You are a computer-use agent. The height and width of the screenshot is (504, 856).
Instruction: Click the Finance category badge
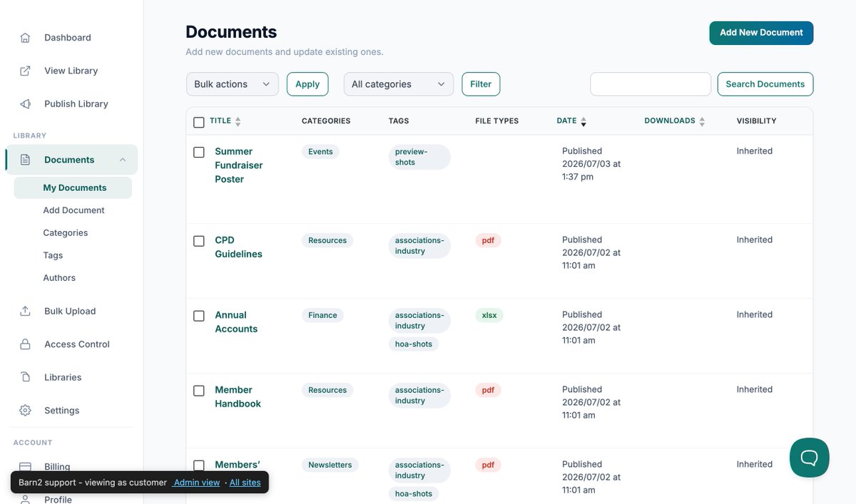(x=322, y=315)
